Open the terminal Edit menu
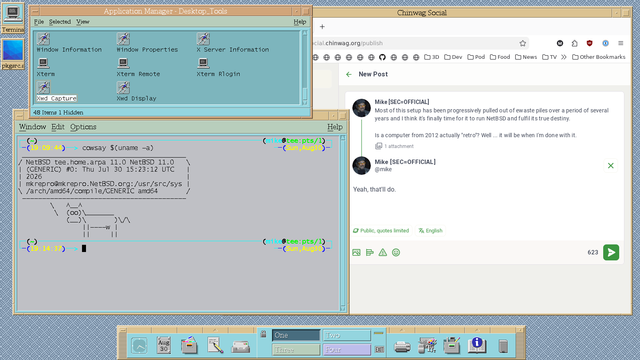Screen dimensions: 640x360 [x=58, y=127]
